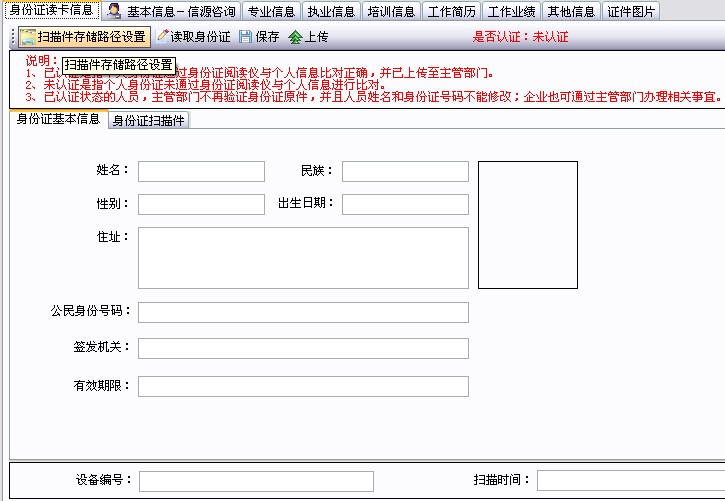Click the person icon on 基本信息 tab
The width and height of the screenshot is (725, 501).
pyautogui.click(x=114, y=11)
